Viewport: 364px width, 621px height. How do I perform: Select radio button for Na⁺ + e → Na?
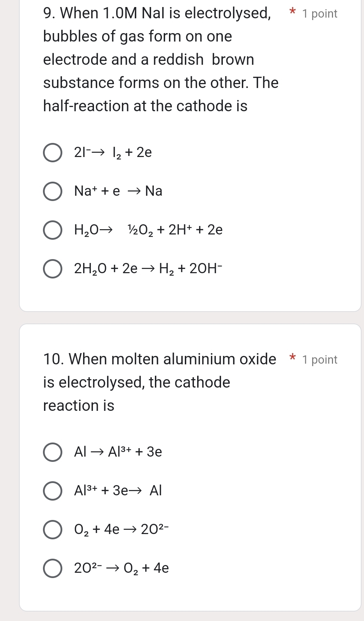click(53, 191)
